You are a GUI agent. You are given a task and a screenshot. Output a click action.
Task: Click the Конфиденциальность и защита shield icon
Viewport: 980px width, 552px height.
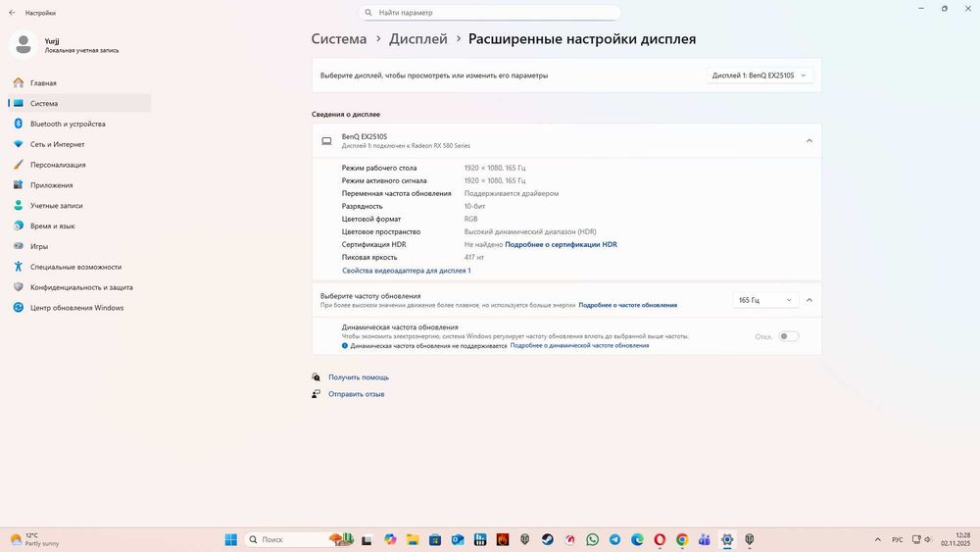(x=18, y=287)
